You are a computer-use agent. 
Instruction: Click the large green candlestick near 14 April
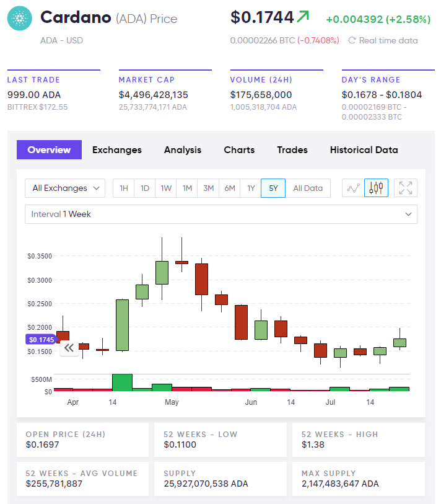tap(122, 325)
